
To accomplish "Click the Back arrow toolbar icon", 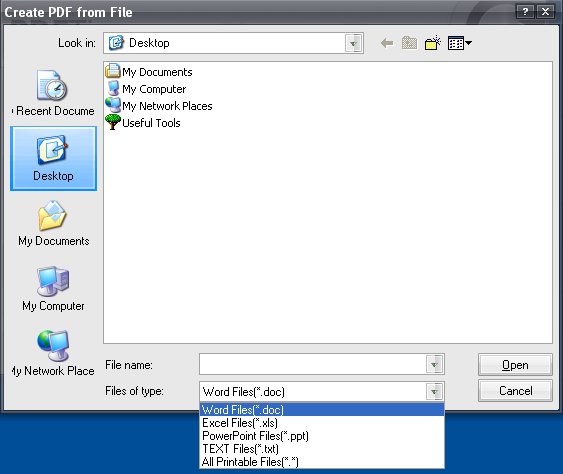I will click(387, 43).
